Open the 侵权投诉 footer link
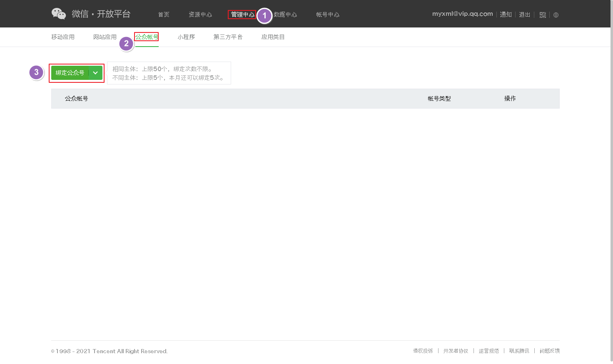Screen dimensions: 613x364 click(x=423, y=351)
